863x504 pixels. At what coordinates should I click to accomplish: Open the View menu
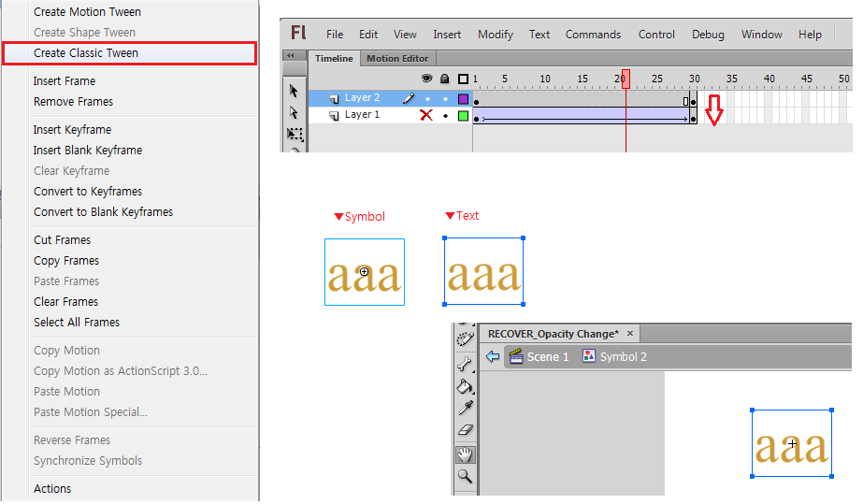click(405, 34)
